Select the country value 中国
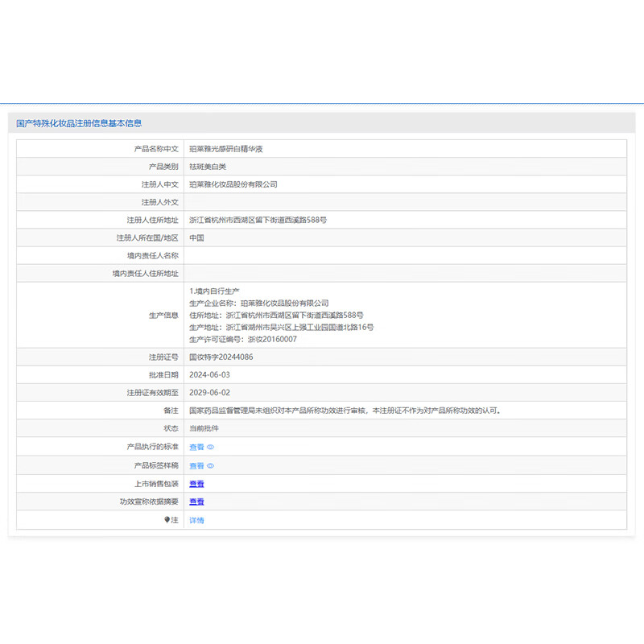 pos(196,238)
